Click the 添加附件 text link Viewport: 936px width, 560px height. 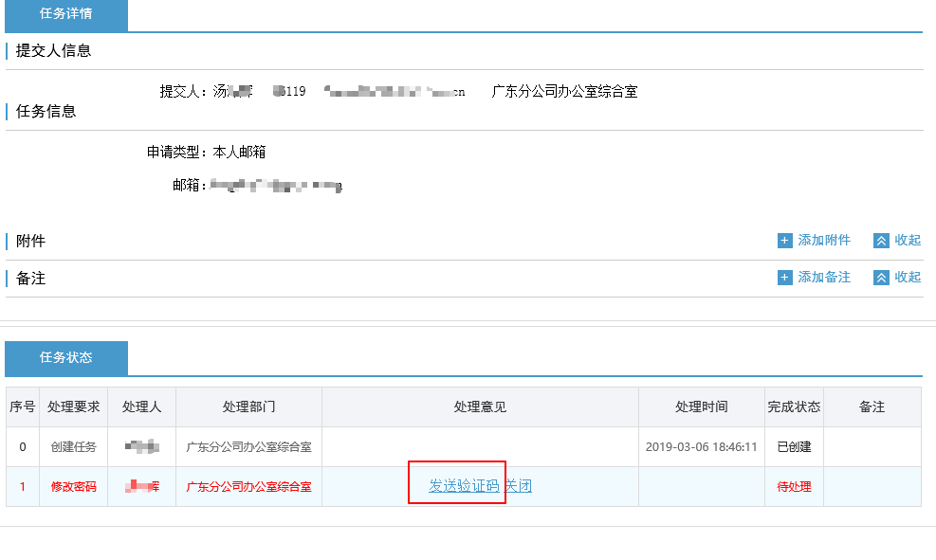[x=824, y=241]
